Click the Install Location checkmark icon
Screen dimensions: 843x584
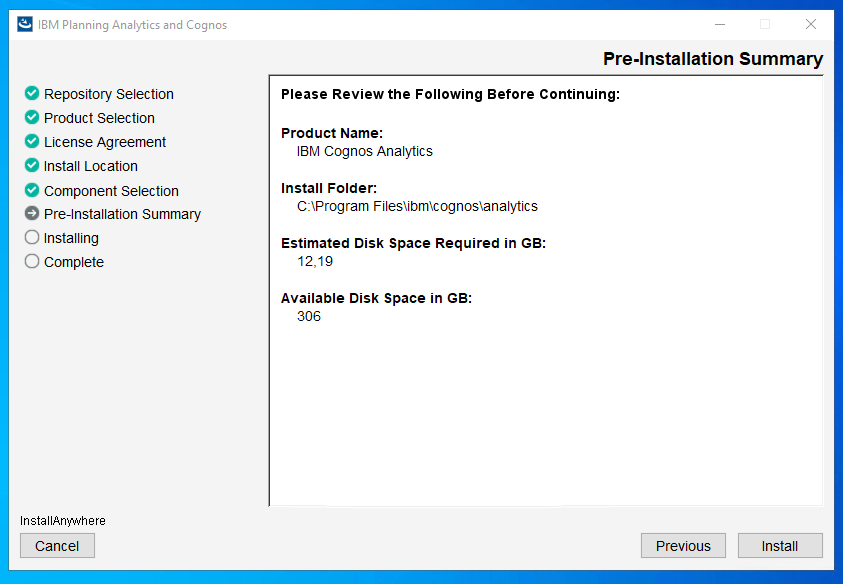point(30,166)
